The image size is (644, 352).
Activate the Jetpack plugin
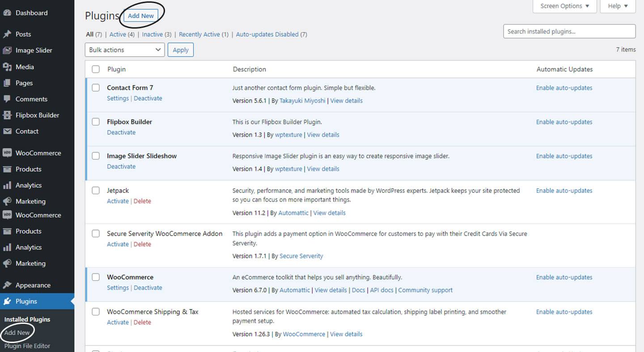(118, 201)
